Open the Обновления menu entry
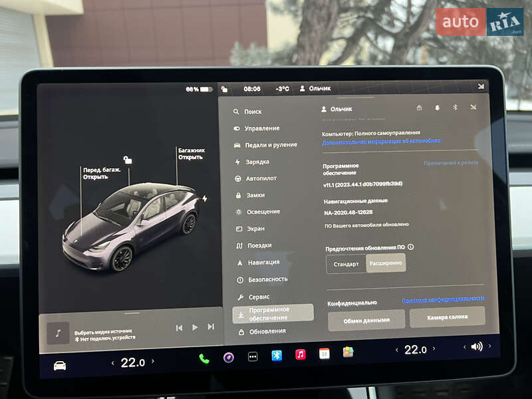 [265, 331]
